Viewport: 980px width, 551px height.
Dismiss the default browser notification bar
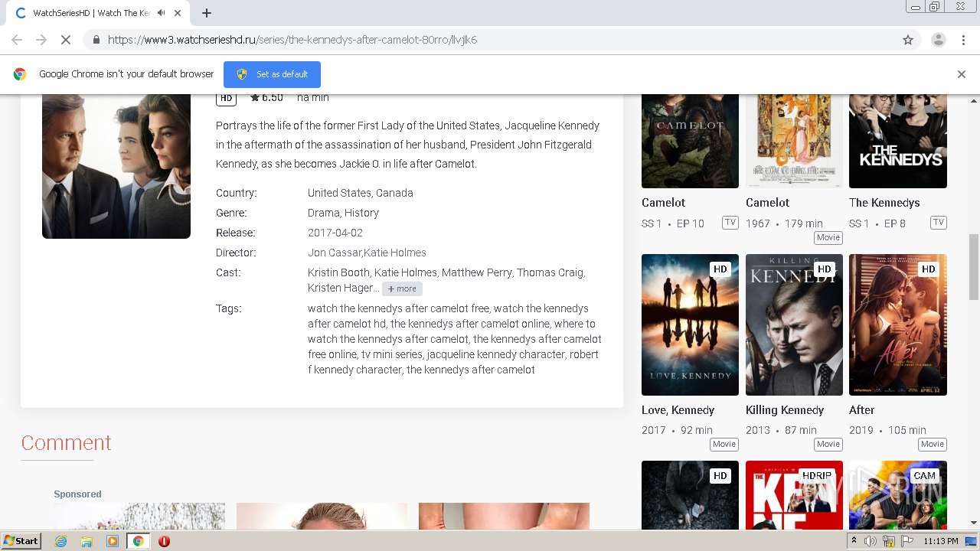tap(962, 74)
